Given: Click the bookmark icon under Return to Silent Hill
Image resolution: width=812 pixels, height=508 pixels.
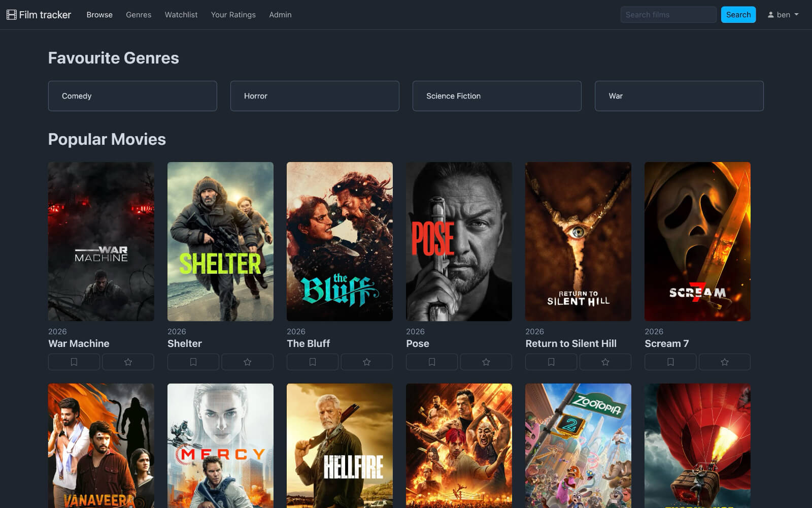Looking at the screenshot, I should (551, 362).
